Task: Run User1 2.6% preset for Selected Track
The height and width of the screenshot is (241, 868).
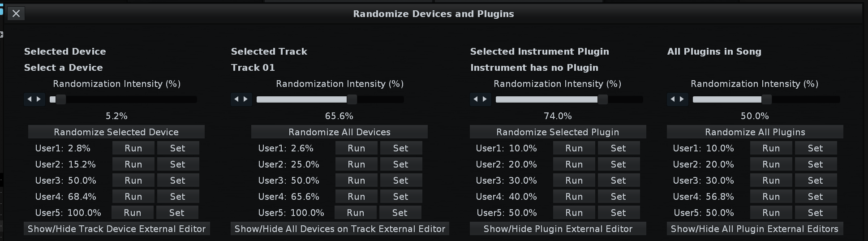Action: tap(357, 148)
